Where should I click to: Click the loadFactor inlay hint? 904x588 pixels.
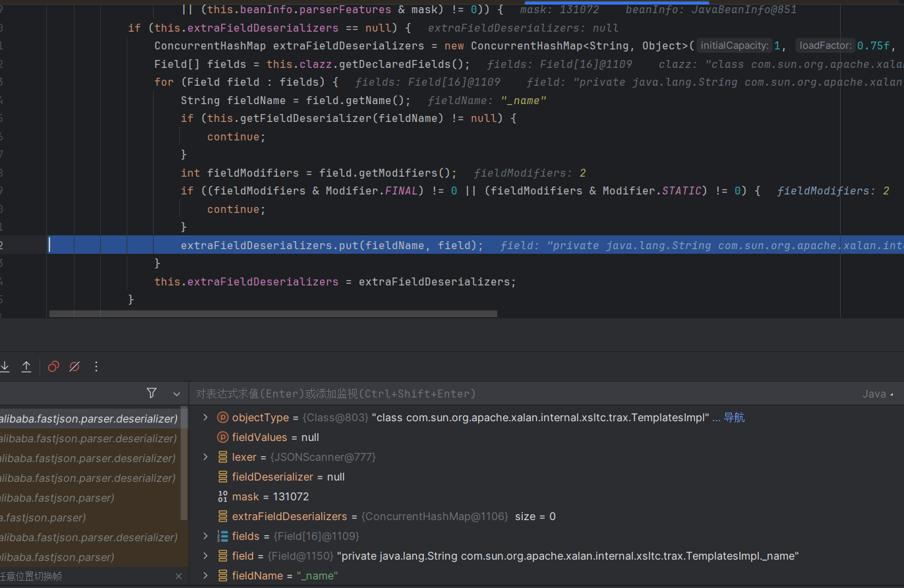[x=826, y=45]
